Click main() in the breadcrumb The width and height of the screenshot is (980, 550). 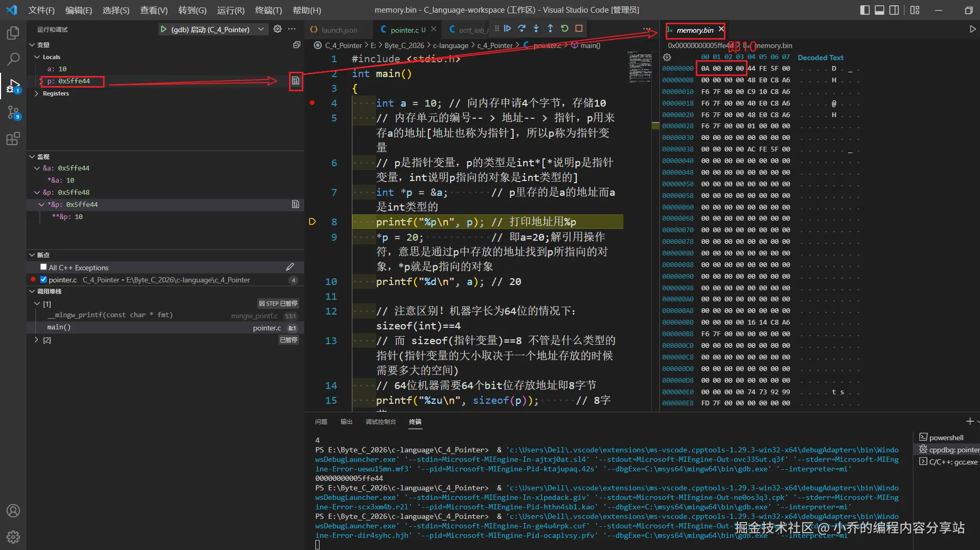click(x=590, y=45)
